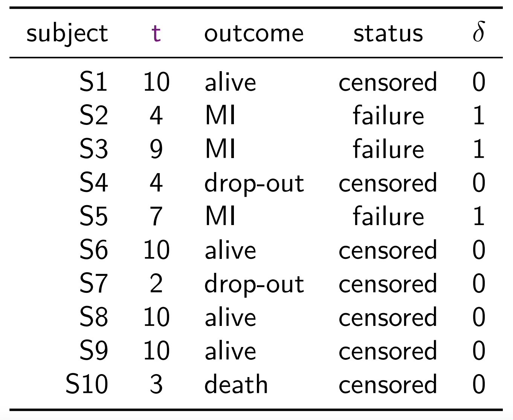Click the δ column header symbol
The image size is (513, 420).
[478, 32]
